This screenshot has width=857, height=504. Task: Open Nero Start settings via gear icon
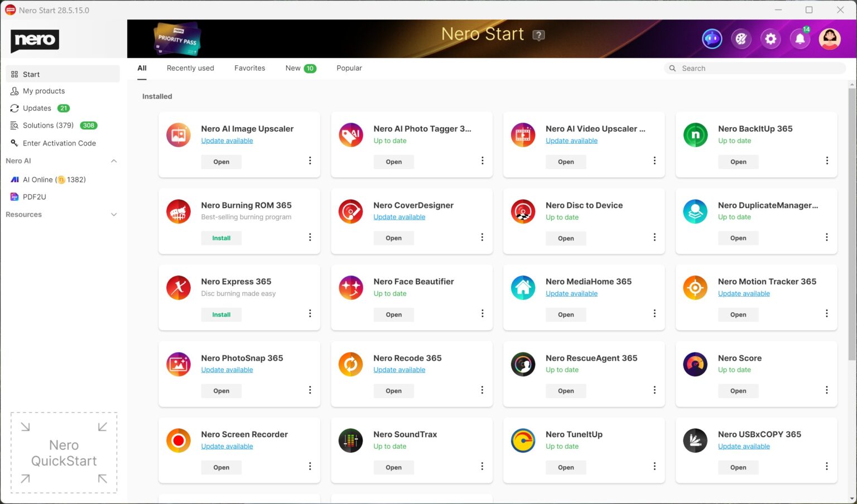(x=771, y=38)
